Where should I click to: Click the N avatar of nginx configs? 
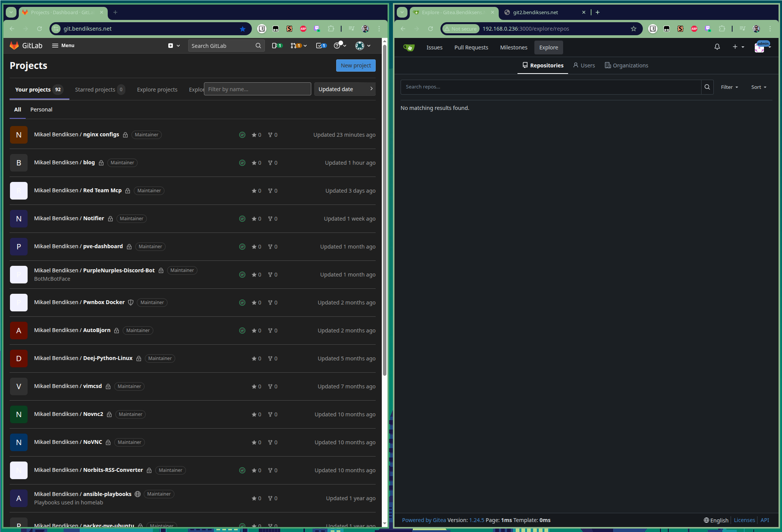pyautogui.click(x=19, y=135)
